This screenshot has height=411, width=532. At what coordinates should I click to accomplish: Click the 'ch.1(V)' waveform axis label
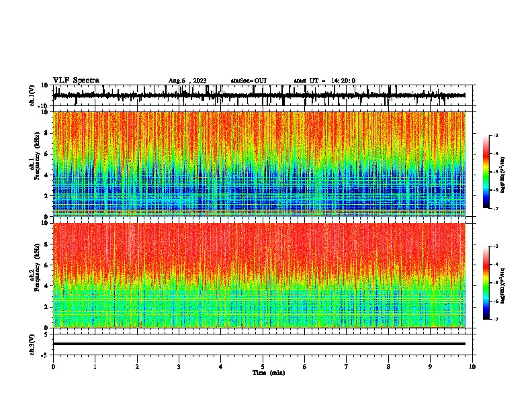32,95
